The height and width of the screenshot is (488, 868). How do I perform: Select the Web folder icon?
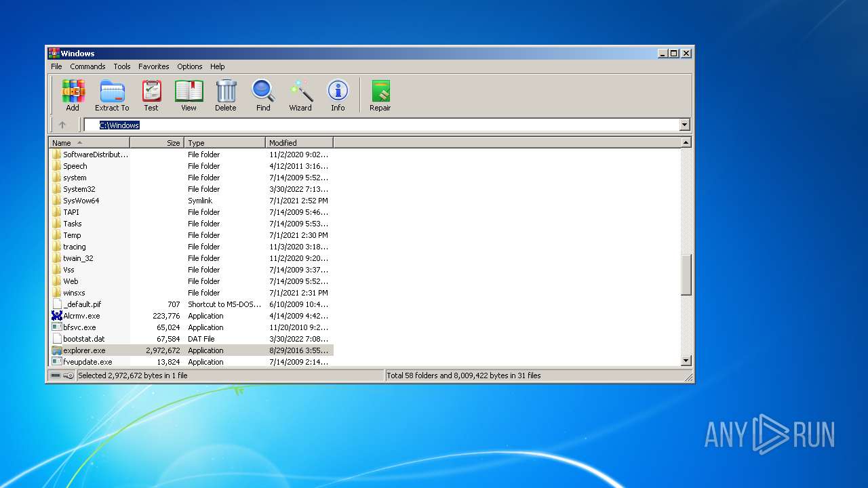[x=57, y=281]
